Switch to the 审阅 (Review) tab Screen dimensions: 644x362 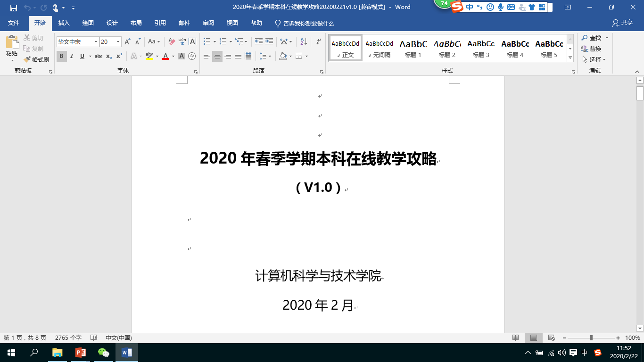click(208, 23)
